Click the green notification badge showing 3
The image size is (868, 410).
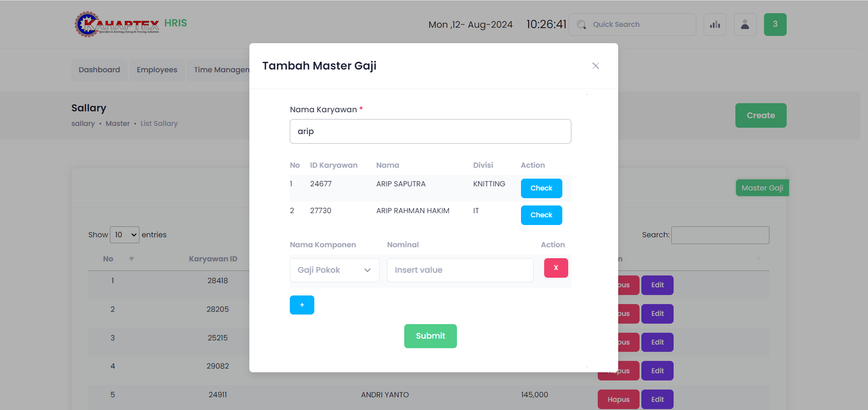[775, 25]
